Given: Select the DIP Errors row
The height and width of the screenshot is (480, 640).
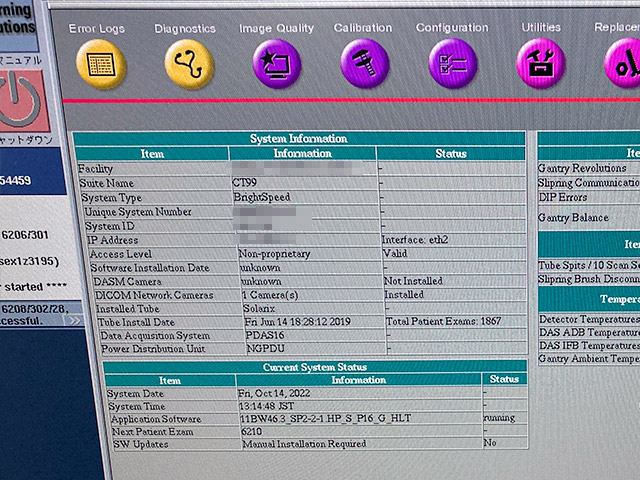Looking at the screenshot, I should point(563,197).
